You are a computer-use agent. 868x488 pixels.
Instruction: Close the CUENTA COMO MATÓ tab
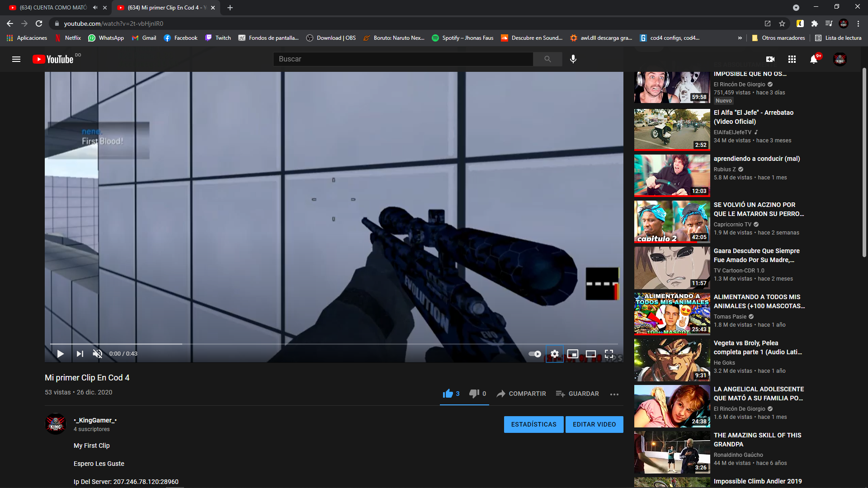point(105,8)
